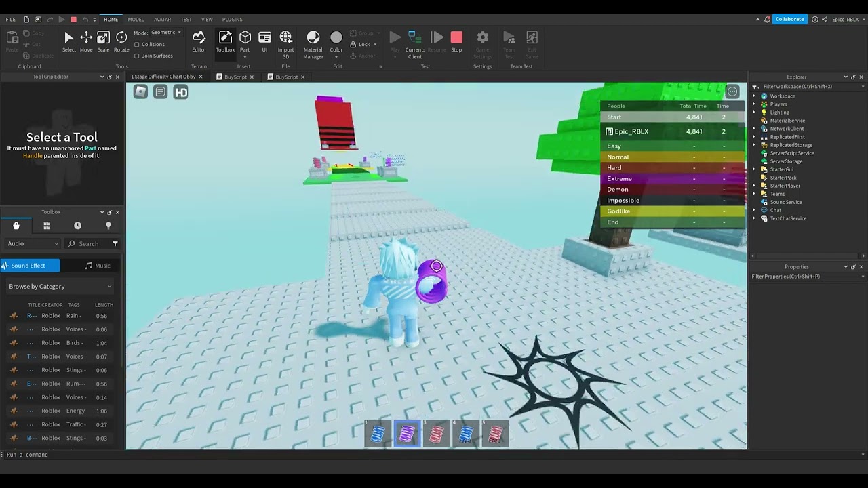Open the TEST ribbon tab
This screenshot has height=488, width=868.
click(186, 19)
